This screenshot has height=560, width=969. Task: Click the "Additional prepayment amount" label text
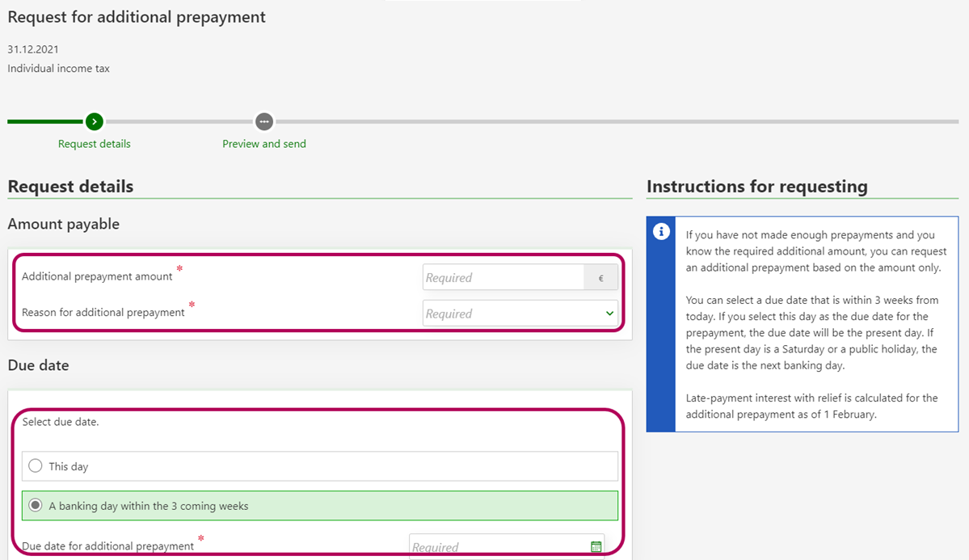(x=97, y=276)
